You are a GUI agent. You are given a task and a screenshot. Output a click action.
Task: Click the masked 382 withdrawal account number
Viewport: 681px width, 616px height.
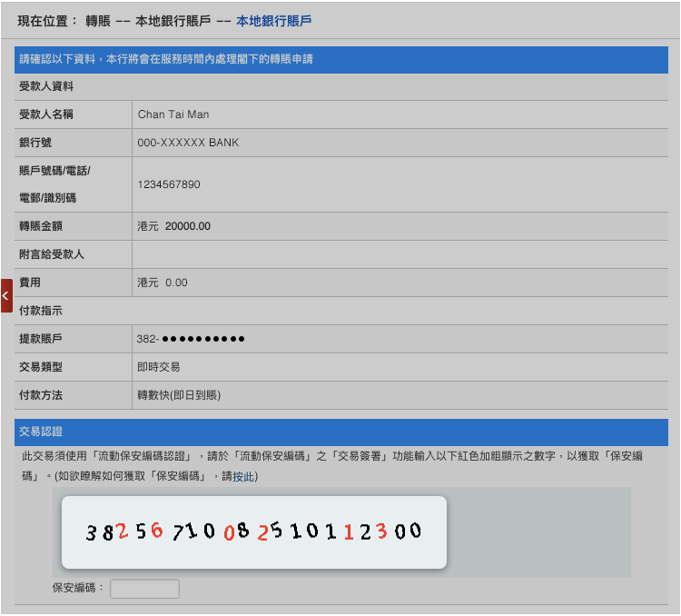[191, 339]
